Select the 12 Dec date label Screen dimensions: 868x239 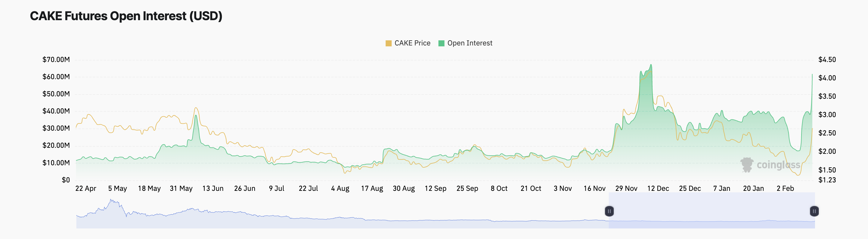[658, 188]
